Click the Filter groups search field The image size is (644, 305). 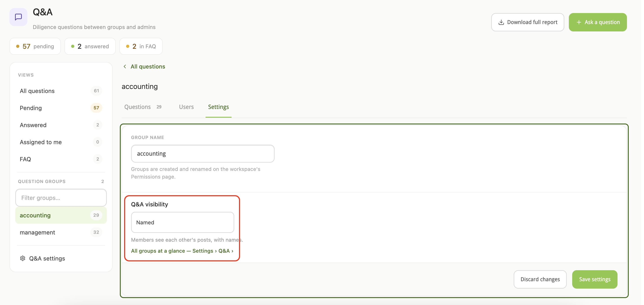point(61,198)
